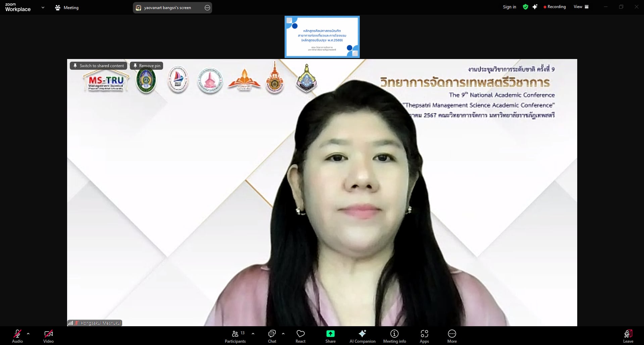Open the Apps panel
The width and height of the screenshot is (644, 345).
(424, 336)
